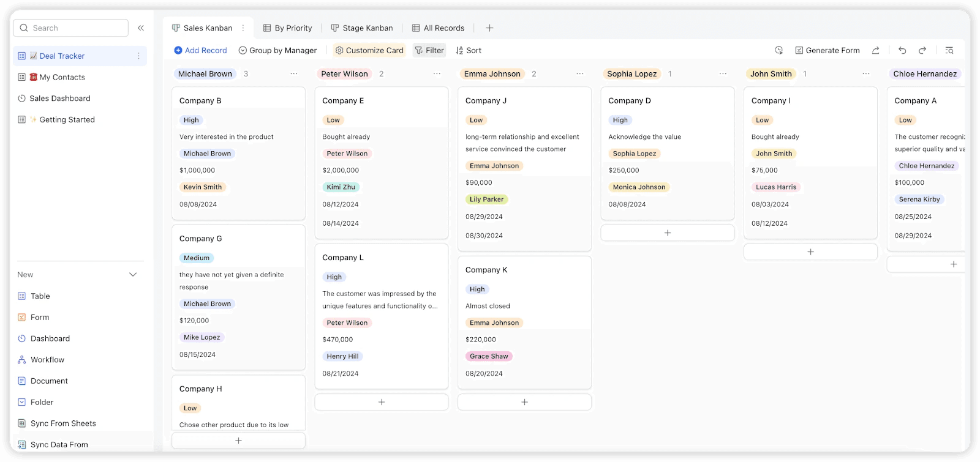Add card in Michael Brown column
Screen dimensions: 980x462
pos(238,441)
